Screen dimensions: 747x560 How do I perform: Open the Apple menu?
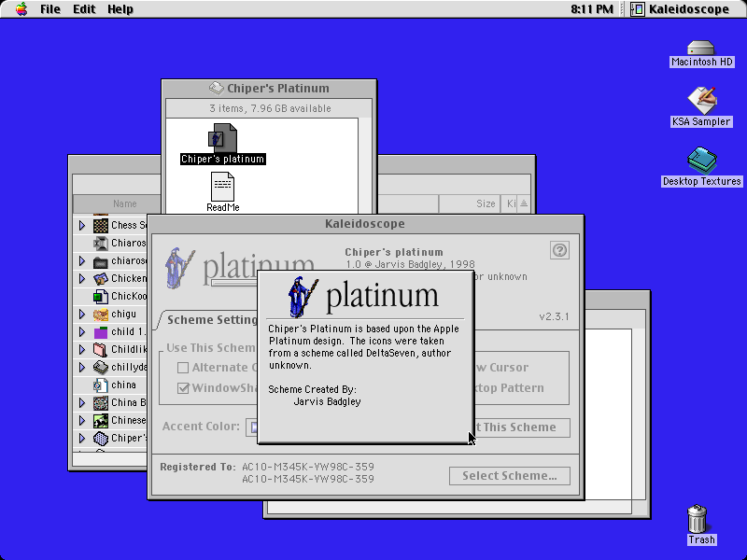pos(21,9)
